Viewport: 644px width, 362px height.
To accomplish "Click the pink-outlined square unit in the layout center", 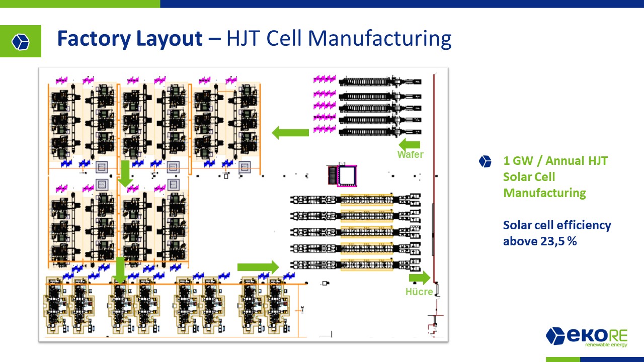I will 347,175.
